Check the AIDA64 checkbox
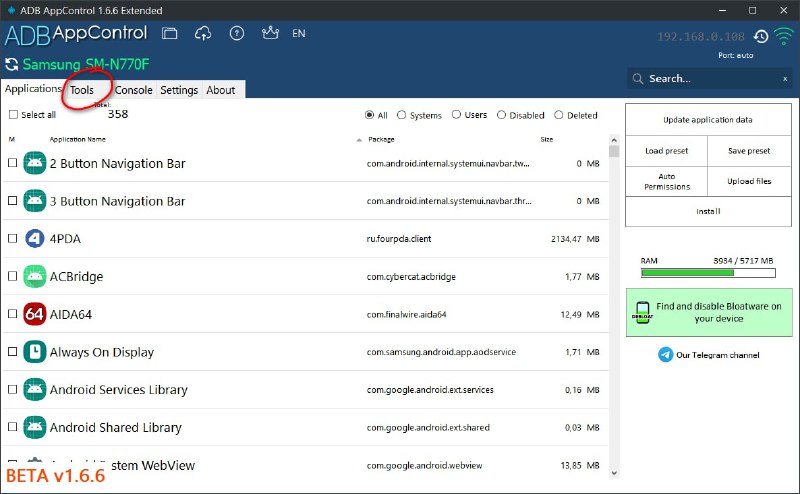This screenshot has height=494, width=800. [12, 314]
